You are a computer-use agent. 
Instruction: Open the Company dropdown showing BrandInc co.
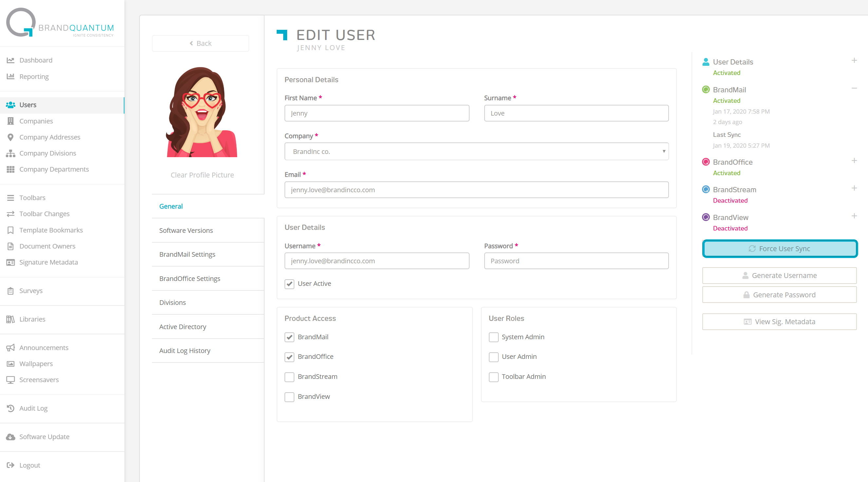(x=476, y=152)
